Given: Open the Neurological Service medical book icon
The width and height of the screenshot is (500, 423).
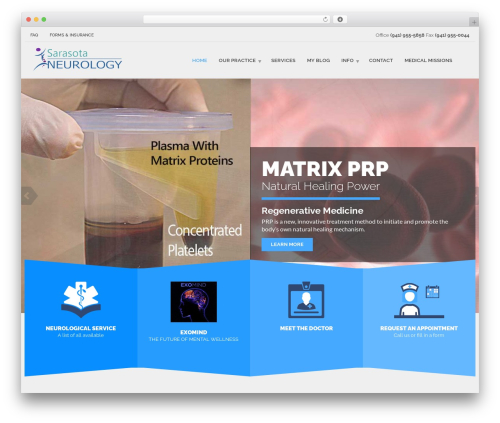Looking at the screenshot, I should click(x=81, y=299).
